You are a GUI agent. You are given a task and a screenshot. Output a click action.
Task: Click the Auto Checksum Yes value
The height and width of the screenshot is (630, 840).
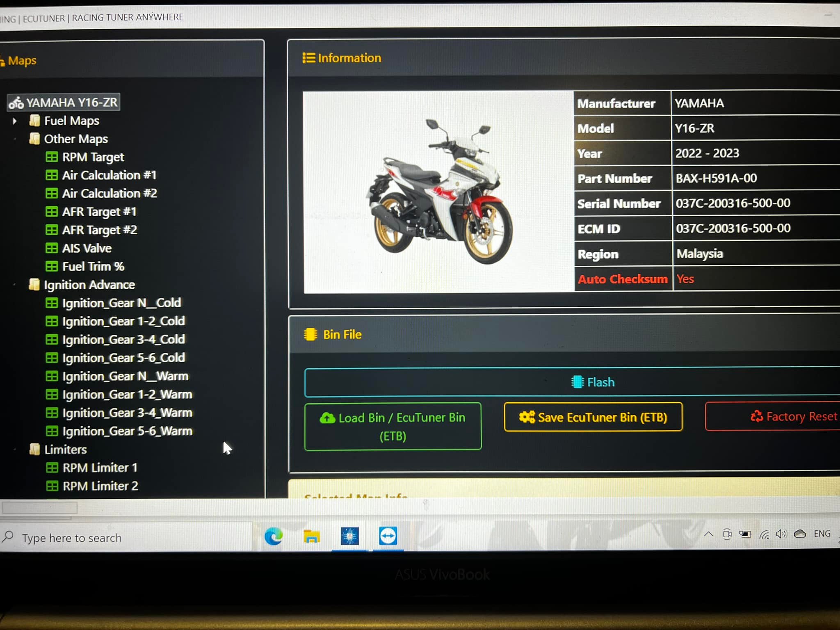pyautogui.click(x=685, y=279)
